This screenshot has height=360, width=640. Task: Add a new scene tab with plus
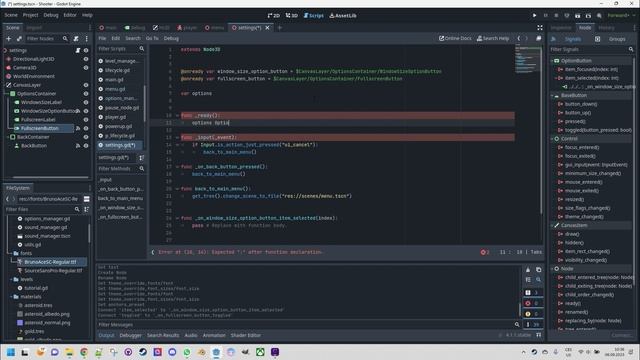click(x=280, y=28)
